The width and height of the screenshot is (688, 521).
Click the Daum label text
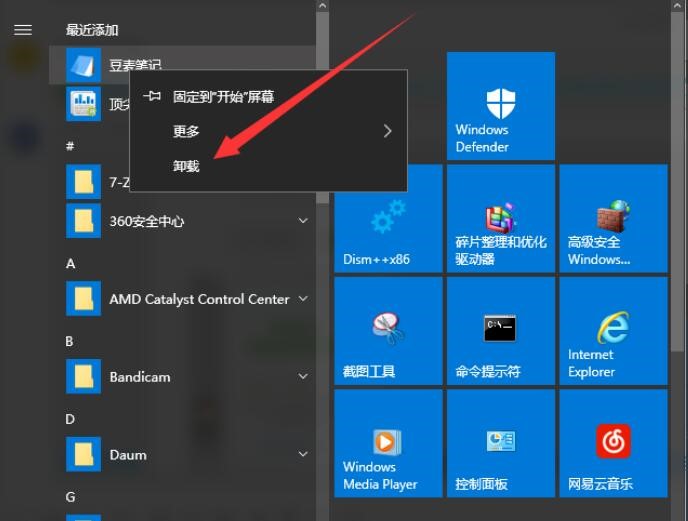point(128,455)
